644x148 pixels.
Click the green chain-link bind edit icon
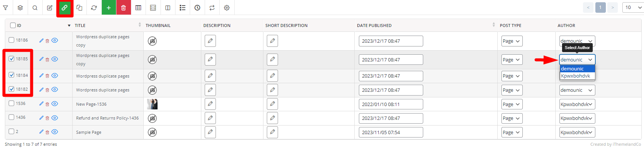point(64,7)
